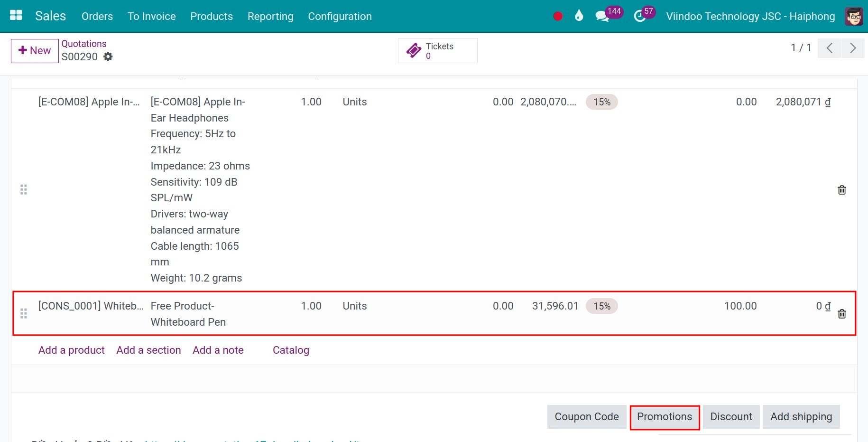Click the Tickets ticket icon
Screen dimensions: 868x442
click(x=414, y=50)
